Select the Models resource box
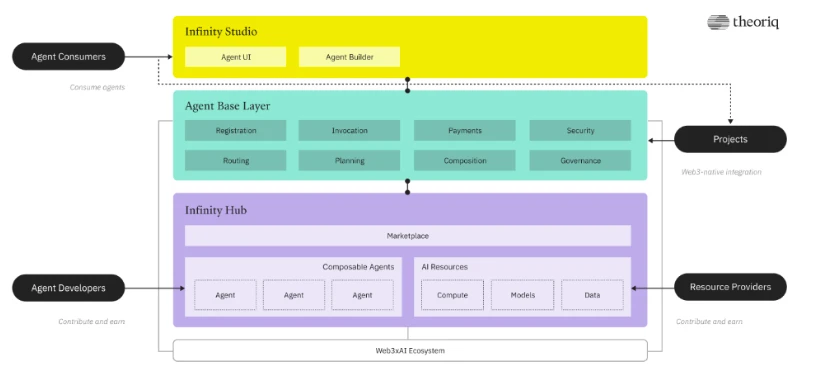This screenshot has width=813, height=376. 523,295
